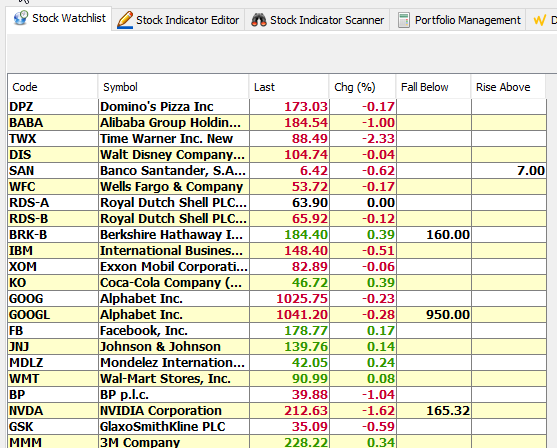This screenshot has height=448, width=557.
Task: Open the Portfolio Management tab
Action: click(458, 20)
